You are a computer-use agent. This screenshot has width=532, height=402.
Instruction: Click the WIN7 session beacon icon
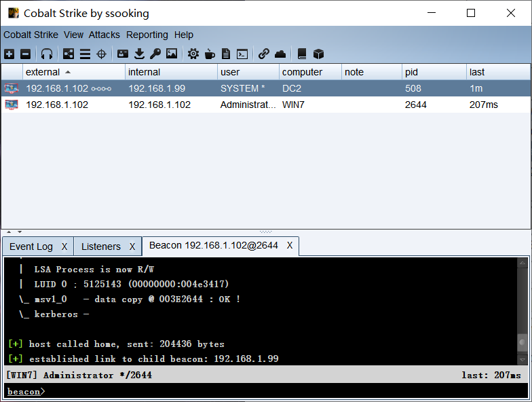point(11,105)
